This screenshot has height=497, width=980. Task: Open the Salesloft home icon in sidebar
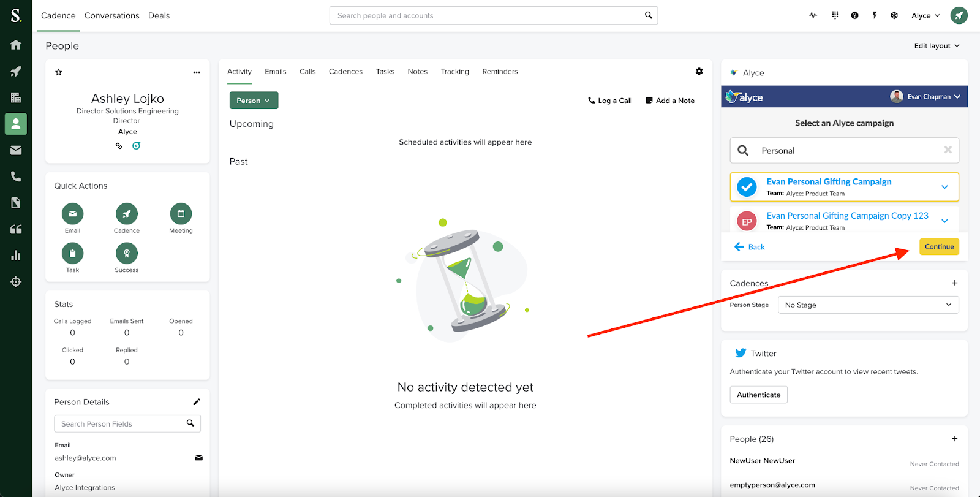point(16,45)
